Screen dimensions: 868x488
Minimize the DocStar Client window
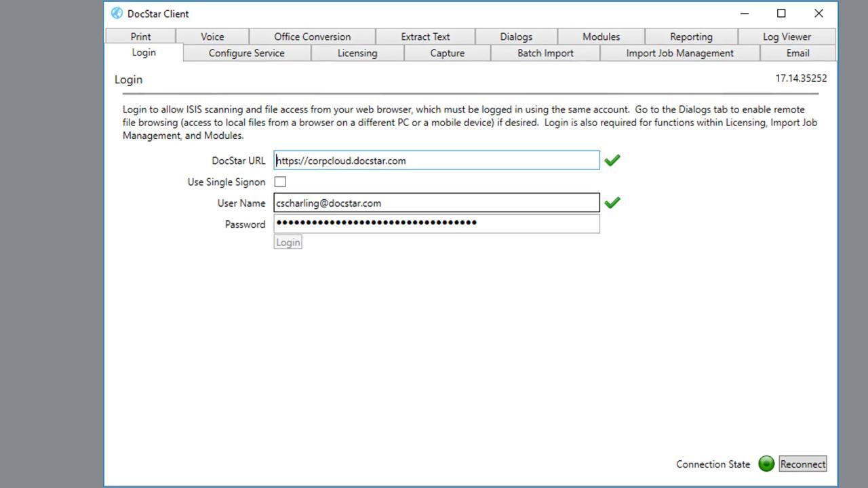click(744, 14)
